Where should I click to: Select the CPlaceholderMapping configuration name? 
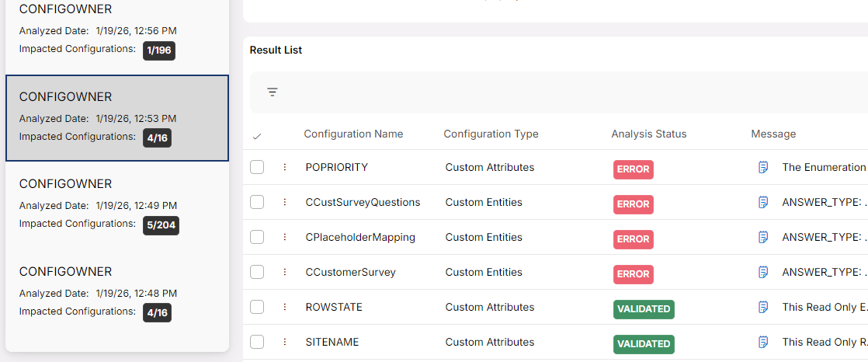(360, 237)
